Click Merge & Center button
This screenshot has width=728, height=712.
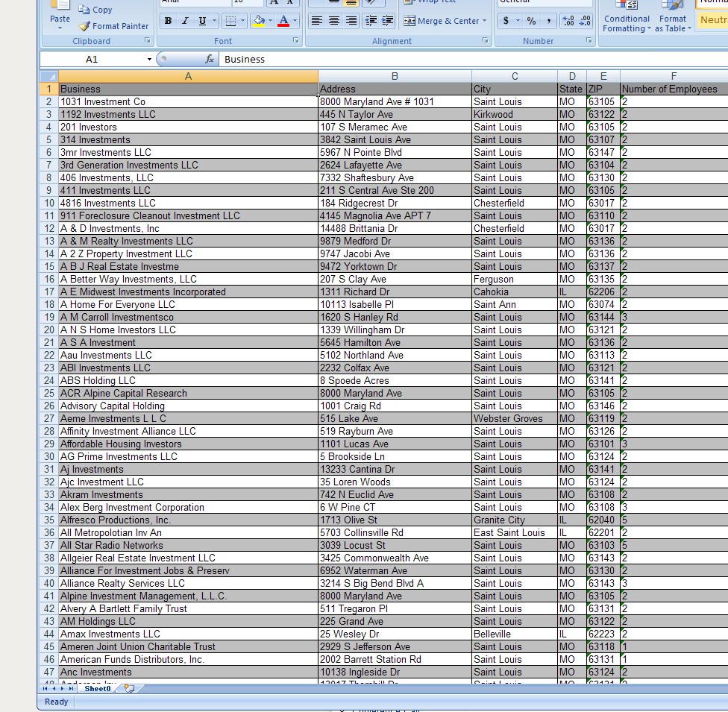[441, 21]
